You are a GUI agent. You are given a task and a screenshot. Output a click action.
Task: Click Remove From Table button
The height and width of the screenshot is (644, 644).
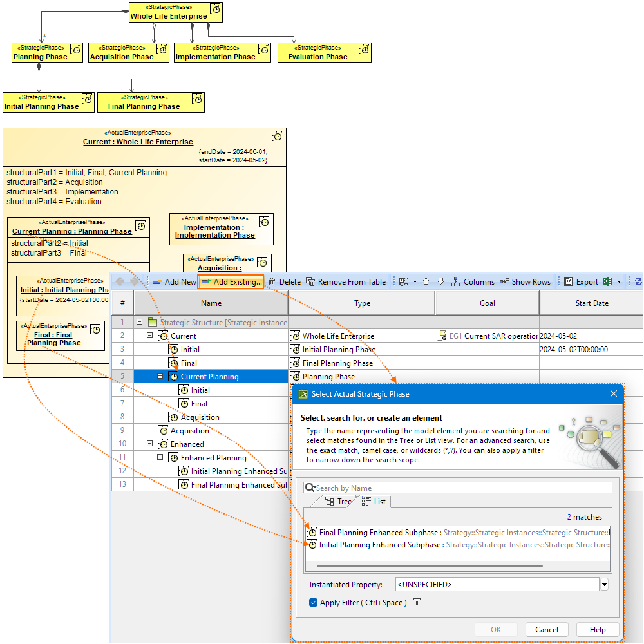[346, 282]
